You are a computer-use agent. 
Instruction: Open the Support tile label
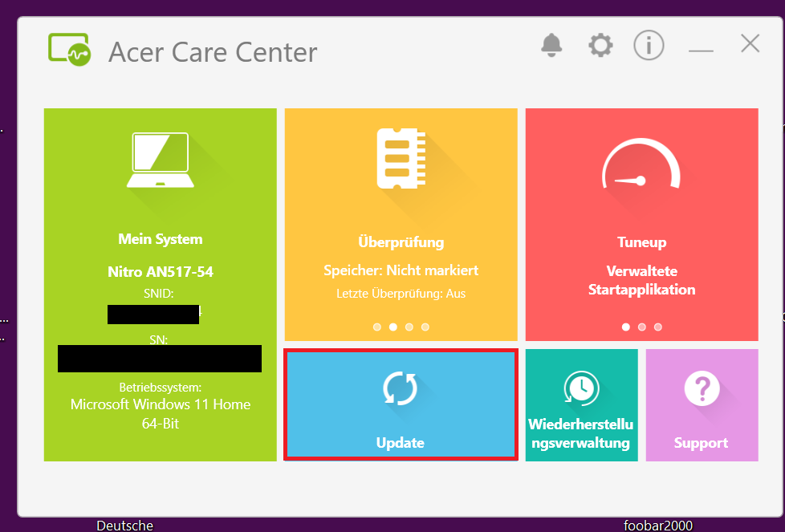[701, 443]
